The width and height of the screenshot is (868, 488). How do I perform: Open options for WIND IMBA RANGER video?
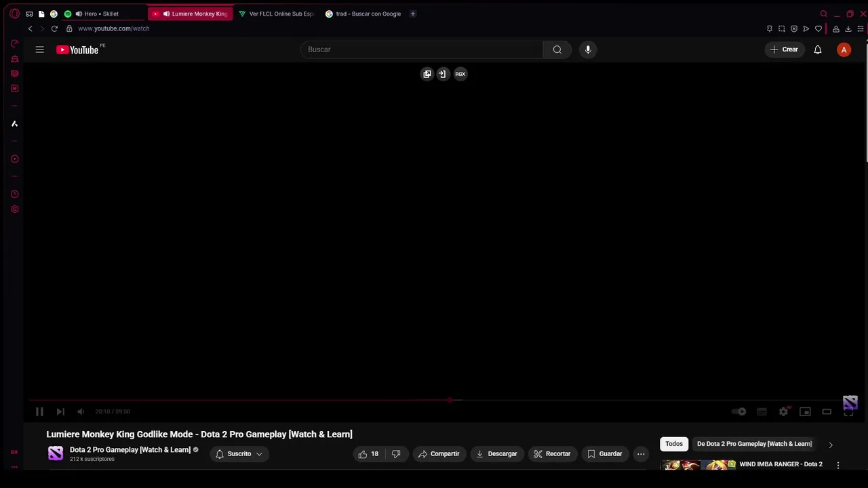(838, 465)
